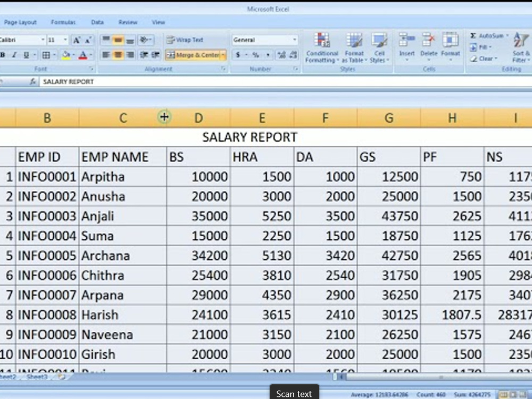Open the Alignment group dialog launcher

coord(223,69)
